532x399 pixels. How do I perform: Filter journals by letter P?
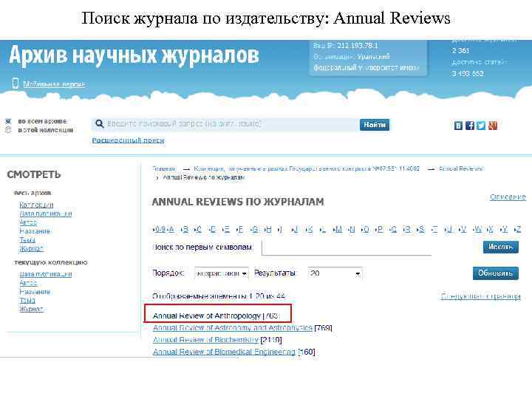(x=379, y=230)
